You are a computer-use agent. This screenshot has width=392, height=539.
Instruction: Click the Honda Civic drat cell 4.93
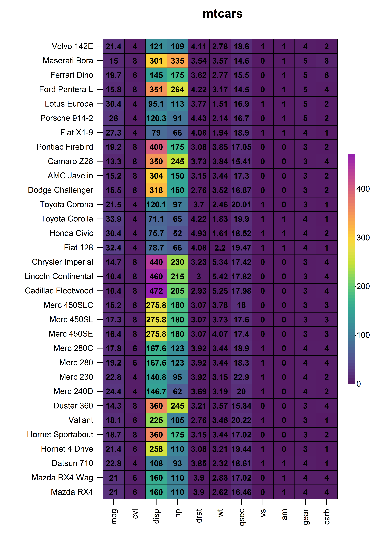199,233
